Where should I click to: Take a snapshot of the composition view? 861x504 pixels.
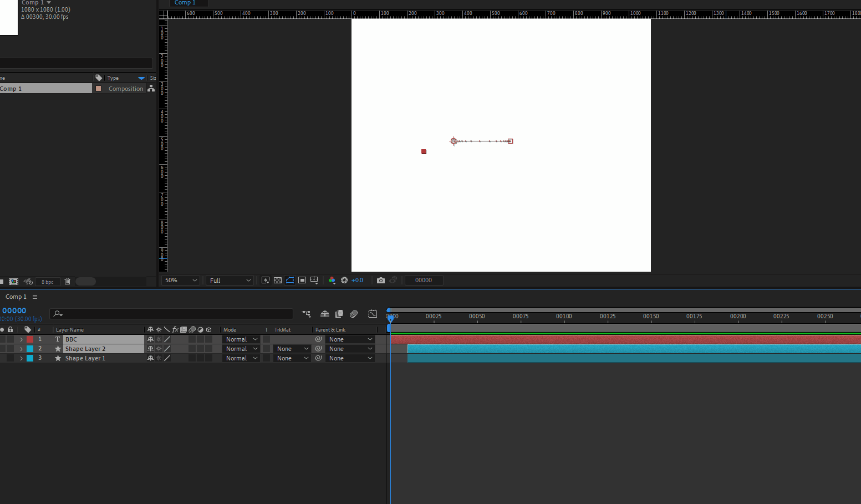(381, 280)
